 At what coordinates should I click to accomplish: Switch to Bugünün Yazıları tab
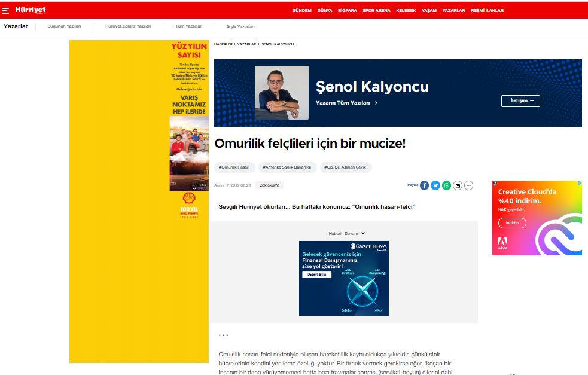click(x=64, y=26)
